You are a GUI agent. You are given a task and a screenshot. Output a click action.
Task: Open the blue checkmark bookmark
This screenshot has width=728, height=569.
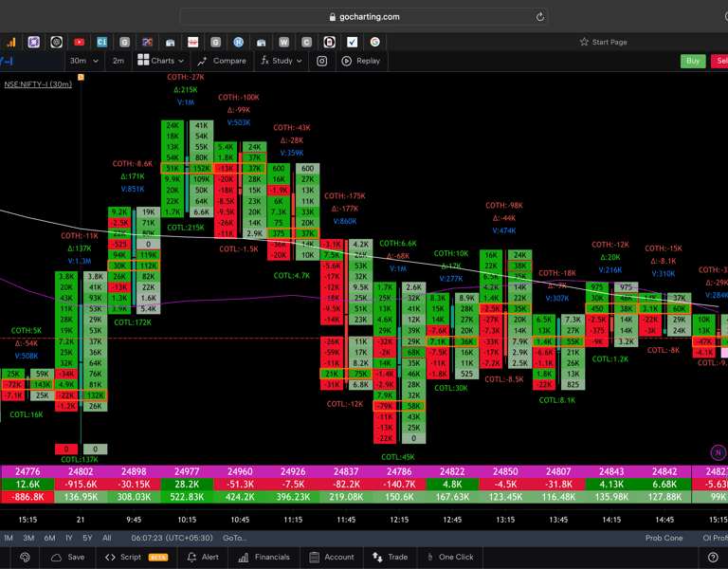[x=353, y=43]
